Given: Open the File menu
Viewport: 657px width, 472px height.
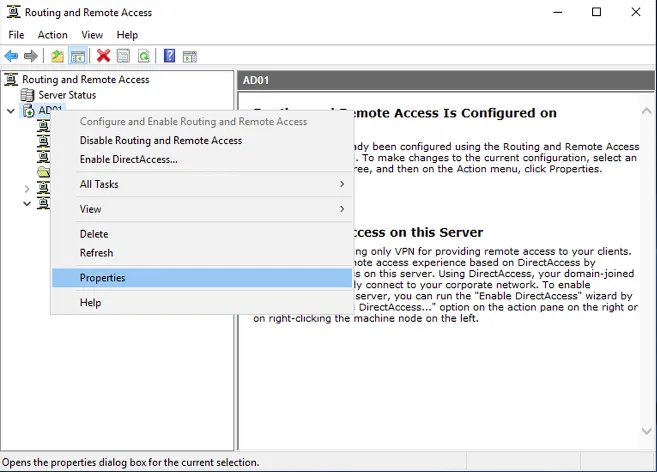Looking at the screenshot, I should click(x=16, y=35).
